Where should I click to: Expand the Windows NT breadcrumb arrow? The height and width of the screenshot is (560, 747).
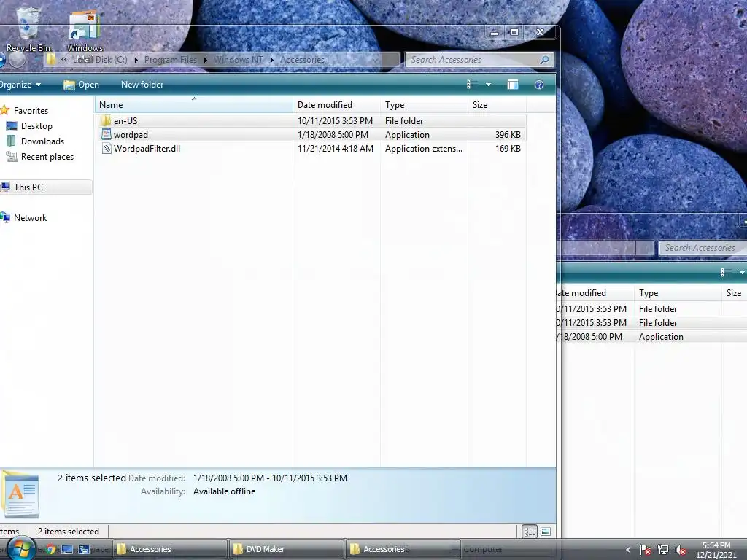pos(271,60)
